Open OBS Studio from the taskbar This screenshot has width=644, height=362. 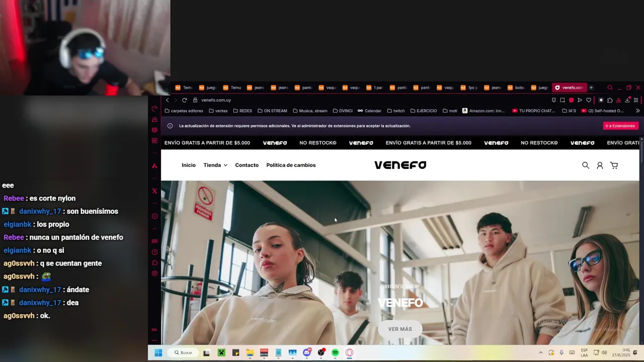321,352
